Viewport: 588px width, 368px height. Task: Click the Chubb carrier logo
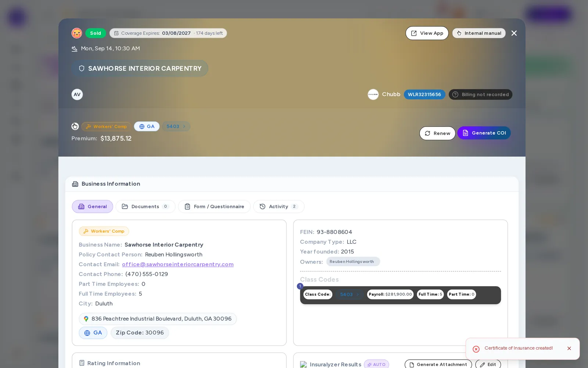pos(373,95)
